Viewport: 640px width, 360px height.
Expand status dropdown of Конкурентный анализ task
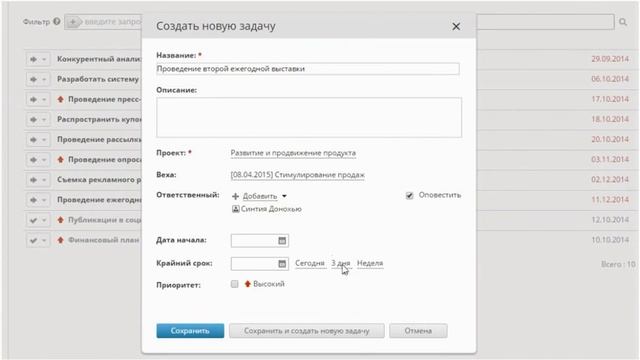[44, 59]
